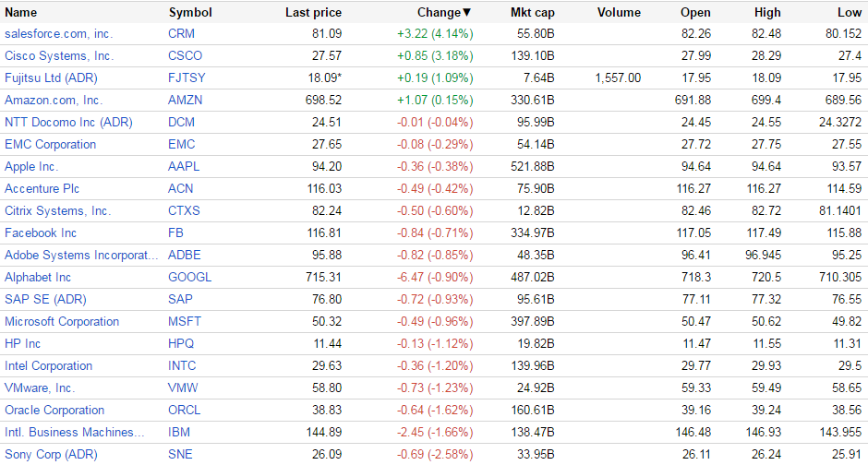868x465 pixels.
Task: Click the Oracle Corporation link
Action: click(x=54, y=410)
